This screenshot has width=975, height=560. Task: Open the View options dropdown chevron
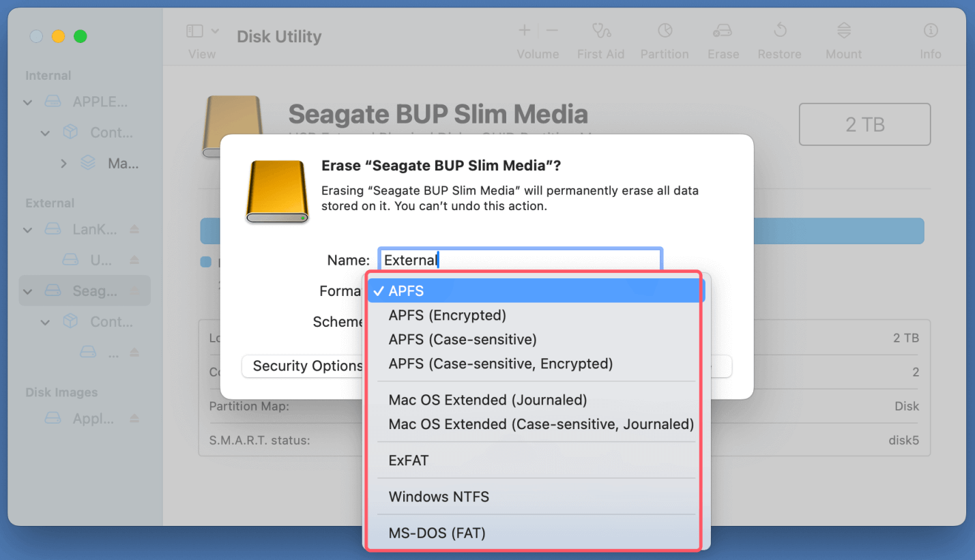coord(216,30)
